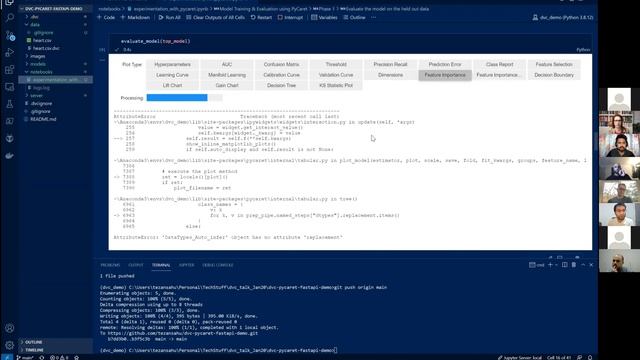Viewport: 640px width, 360px height.
Task: Select the Precision Recall plot type
Action: [390, 64]
